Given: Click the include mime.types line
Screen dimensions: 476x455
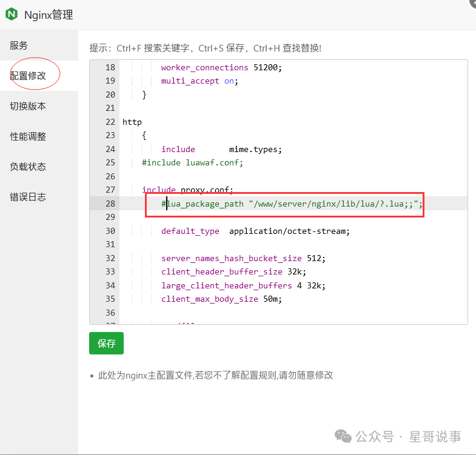Looking at the screenshot, I should [x=221, y=149].
